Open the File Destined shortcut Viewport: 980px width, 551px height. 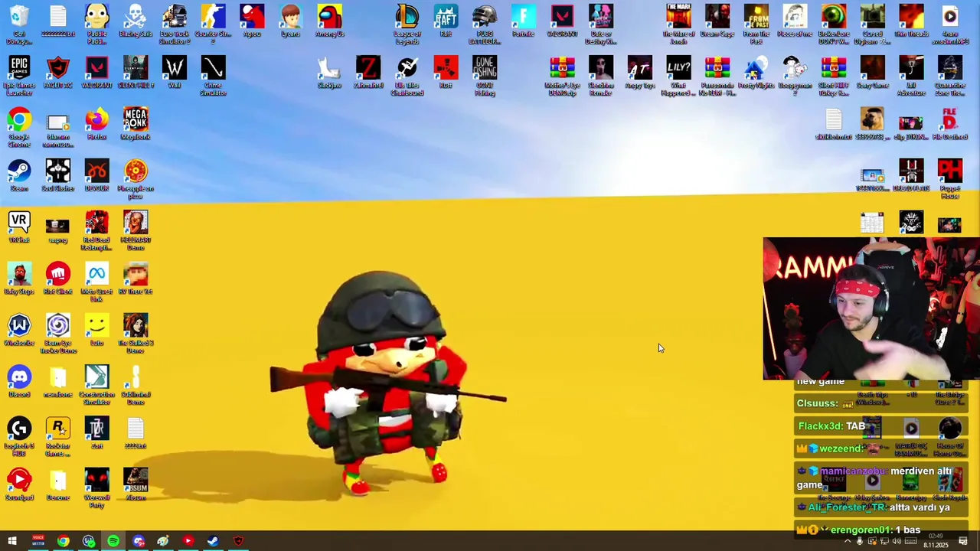tap(949, 124)
